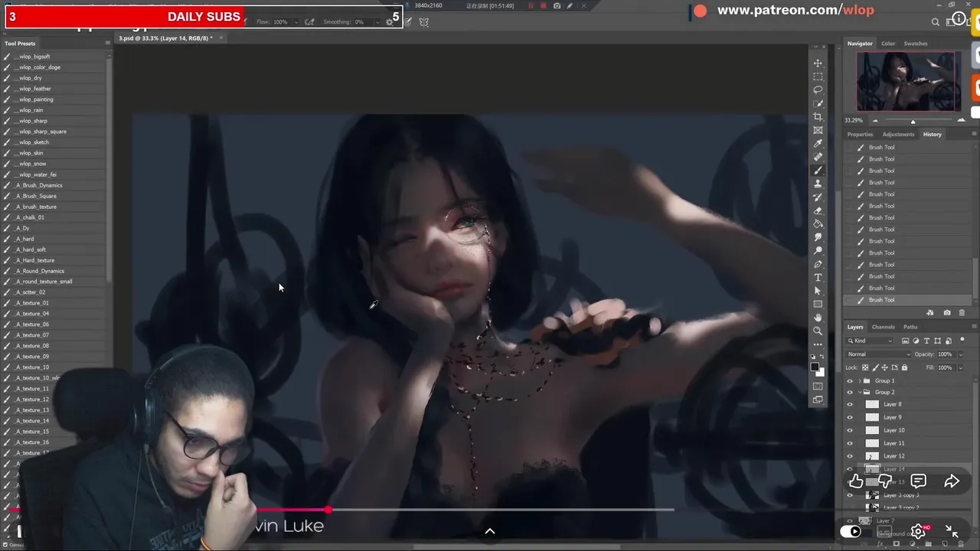
Task: Switch to the Channels tab
Action: coord(883,327)
